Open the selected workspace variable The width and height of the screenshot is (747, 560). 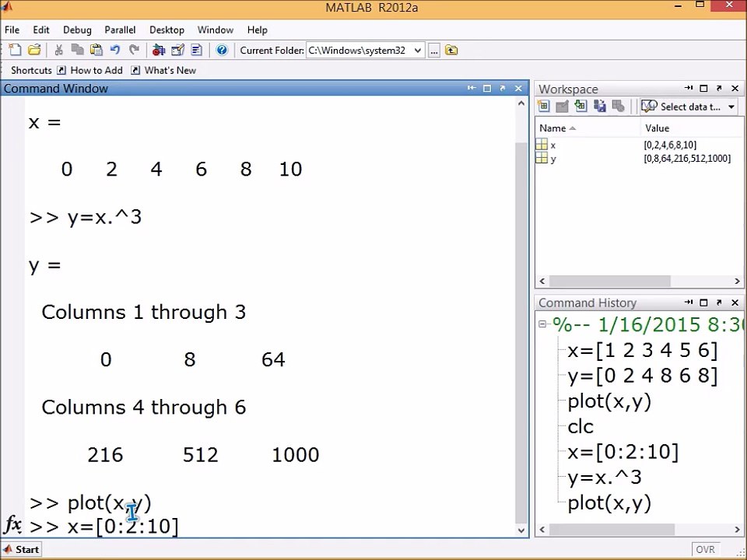pyautogui.click(x=562, y=106)
